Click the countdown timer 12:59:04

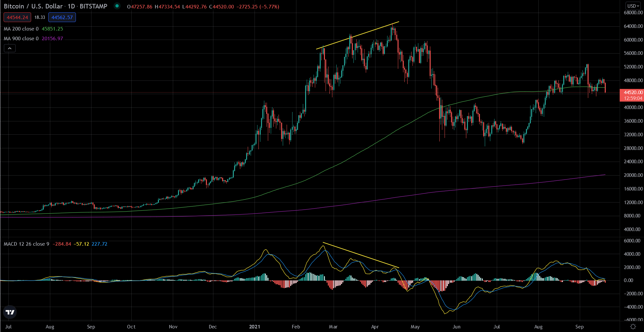[633, 98]
